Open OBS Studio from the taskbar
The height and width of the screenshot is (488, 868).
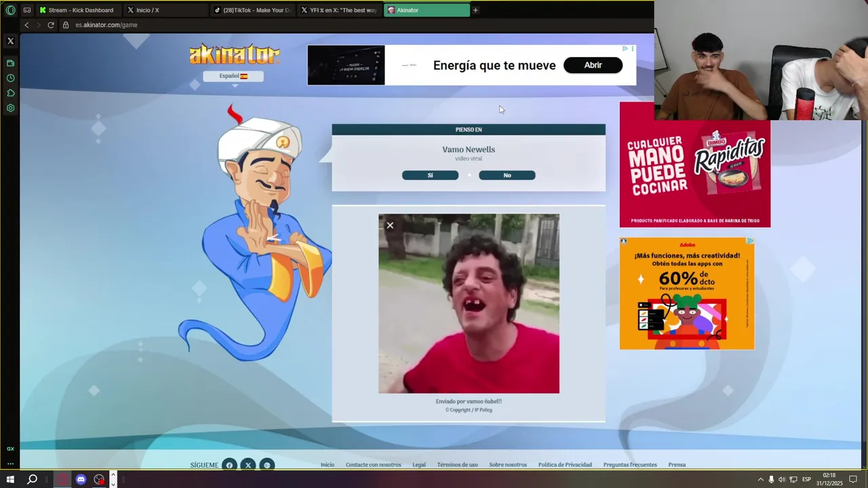(99, 479)
